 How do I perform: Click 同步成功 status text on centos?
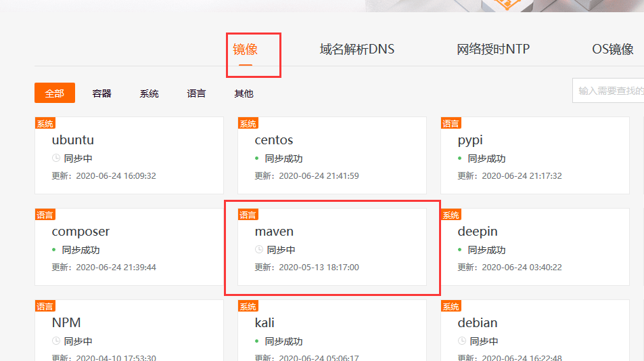point(283,158)
